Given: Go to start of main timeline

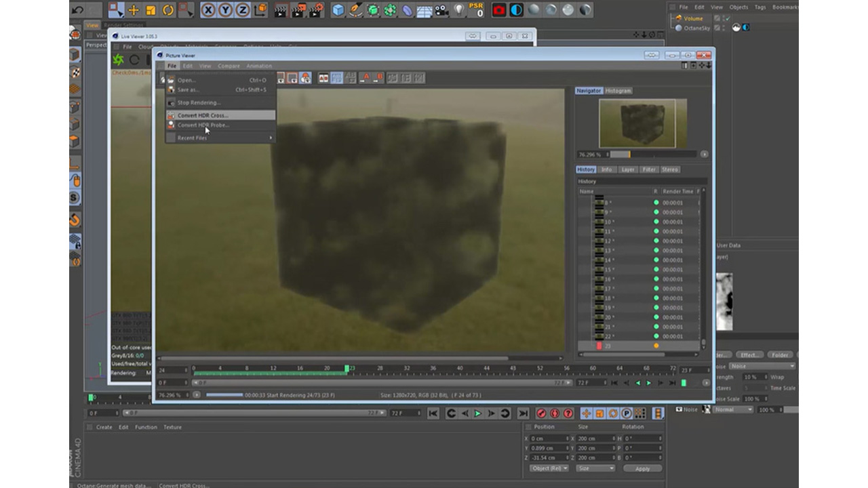Looking at the screenshot, I should point(433,413).
